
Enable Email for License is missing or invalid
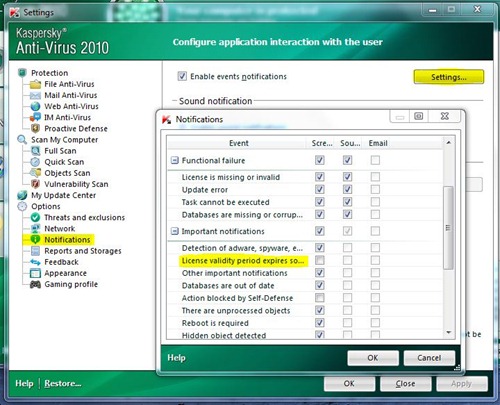[x=375, y=177]
